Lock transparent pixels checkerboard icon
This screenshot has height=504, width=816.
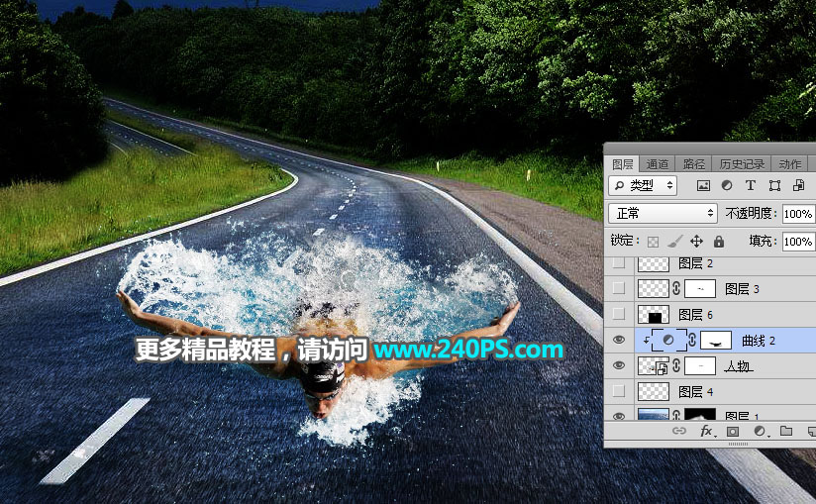click(x=653, y=241)
